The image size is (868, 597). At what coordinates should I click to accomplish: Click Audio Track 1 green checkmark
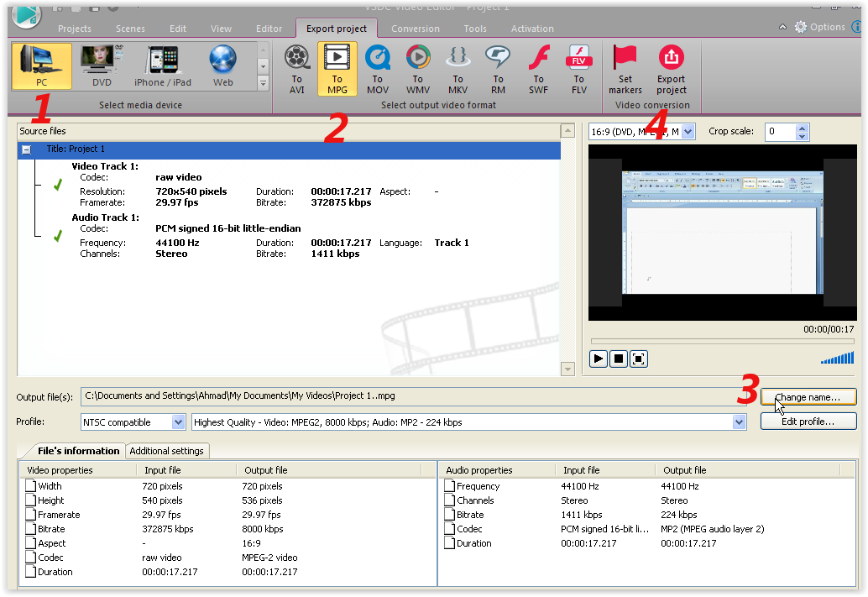[x=58, y=236]
